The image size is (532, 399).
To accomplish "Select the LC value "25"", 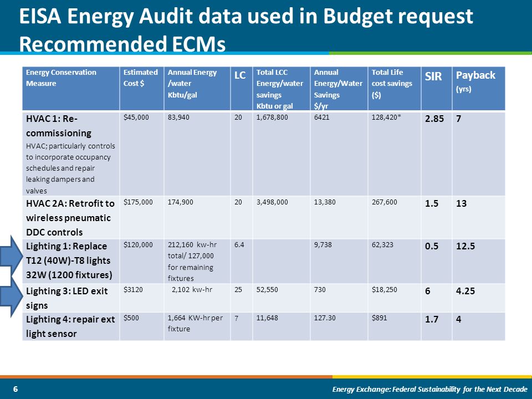I will click(x=238, y=290).
